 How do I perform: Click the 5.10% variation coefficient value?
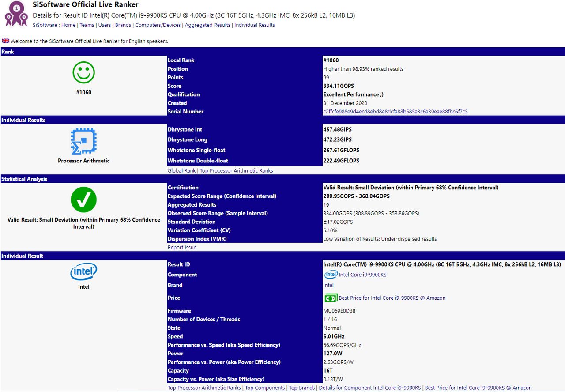[x=330, y=230]
